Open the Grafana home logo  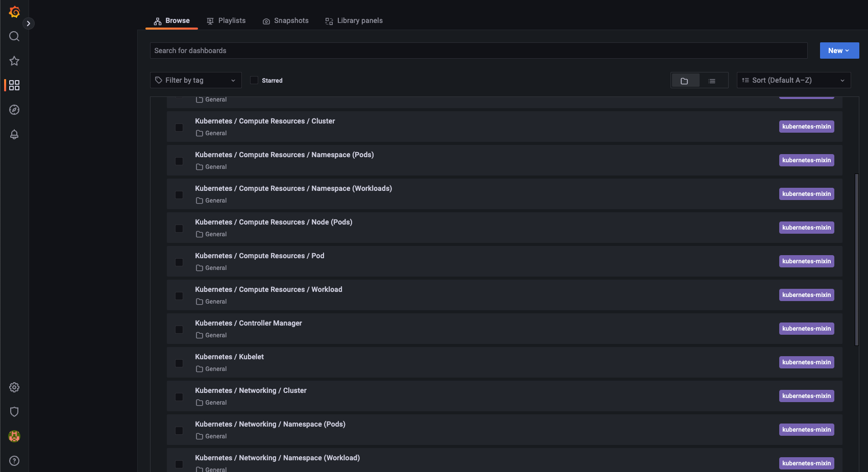click(x=14, y=12)
